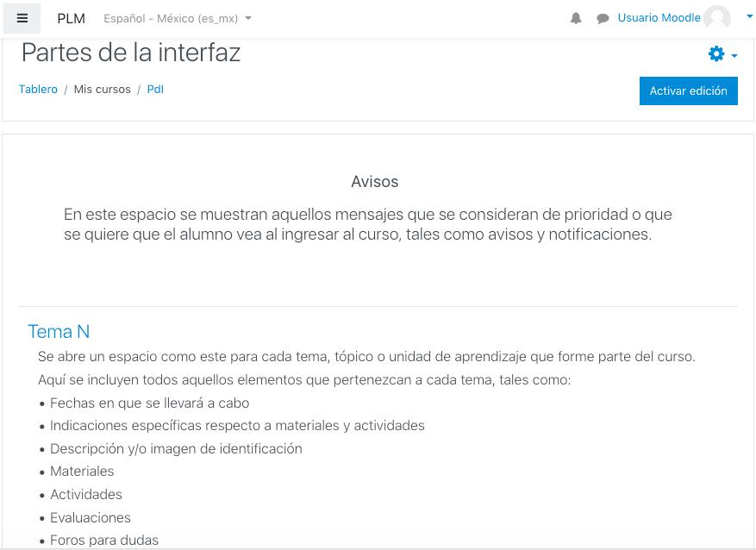756x550 pixels.
Task: Click the 'Foros para dudas' list item
Action: (x=104, y=541)
